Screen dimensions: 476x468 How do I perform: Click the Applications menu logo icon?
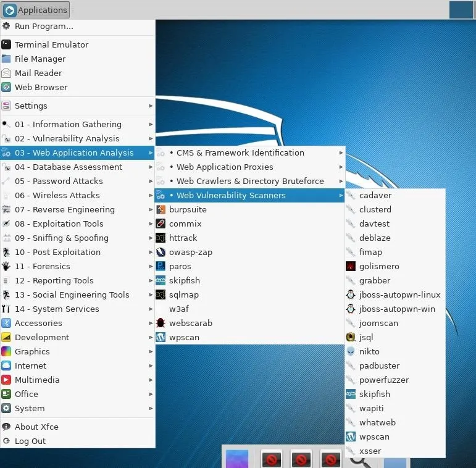point(9,10)
